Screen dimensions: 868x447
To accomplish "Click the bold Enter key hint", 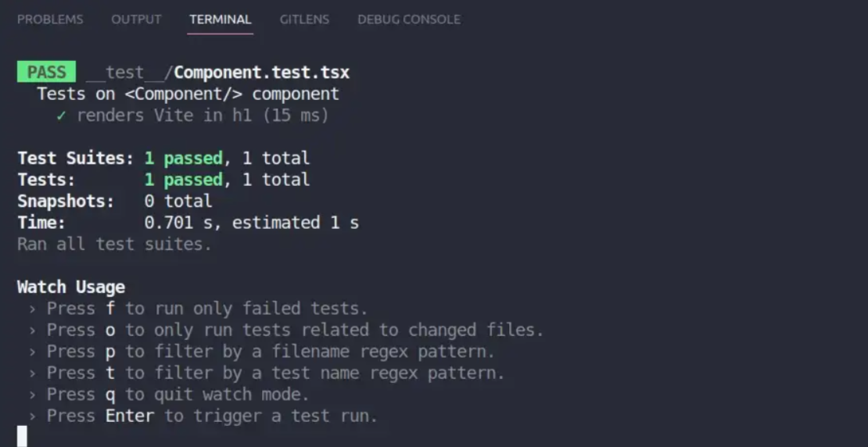I will 130,416.
